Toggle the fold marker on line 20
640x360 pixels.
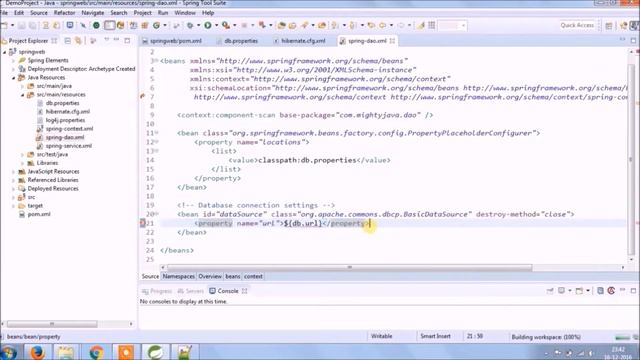pyautogui.click(x=157, y=214)
